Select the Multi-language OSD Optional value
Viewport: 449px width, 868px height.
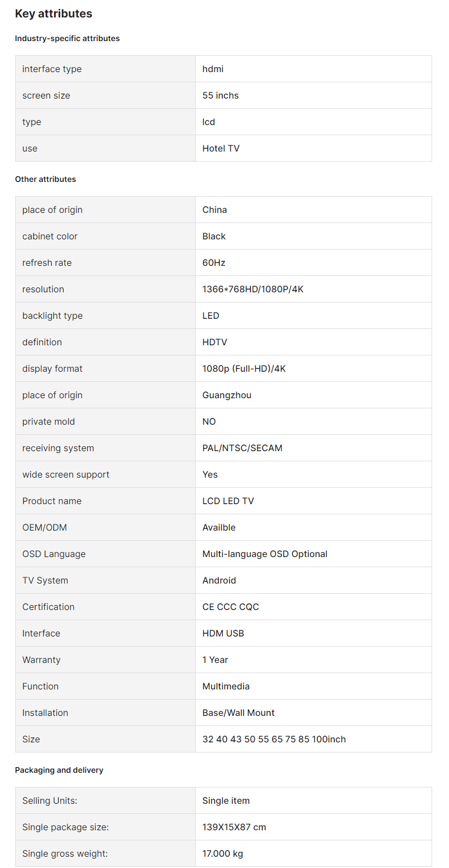265,554
